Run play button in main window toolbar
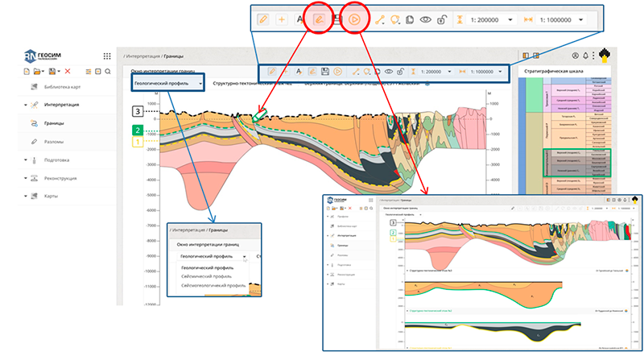Image resolution: width=644 pixels, height=352 pixels. click(x=337, y=72)
